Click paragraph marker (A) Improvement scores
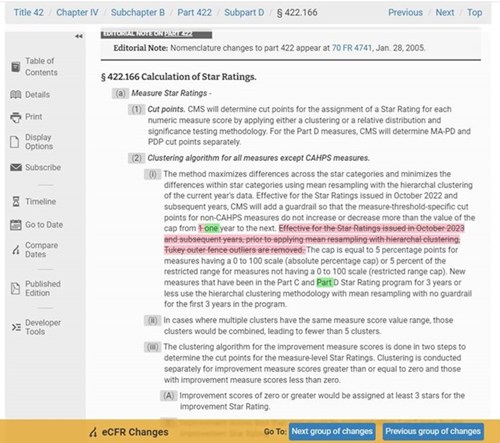This screenshot has height=443, width=500. tap(169, 396)
